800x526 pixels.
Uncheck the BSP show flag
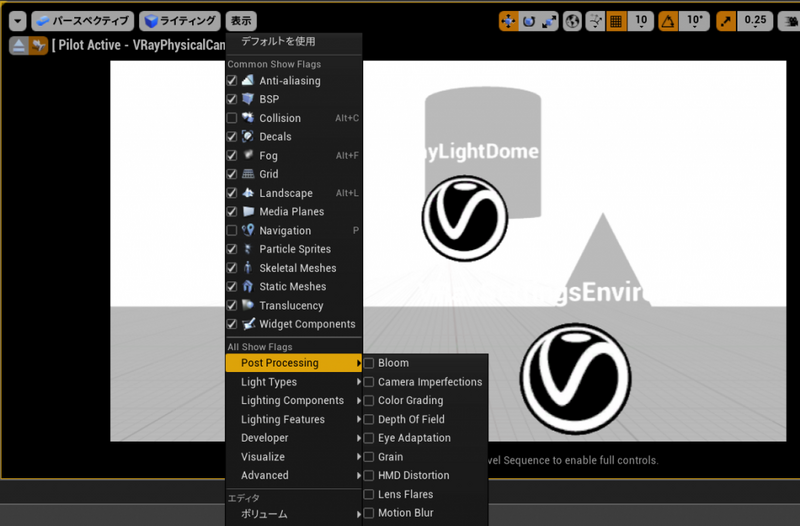pyautogui.click(x=232, y=99)
